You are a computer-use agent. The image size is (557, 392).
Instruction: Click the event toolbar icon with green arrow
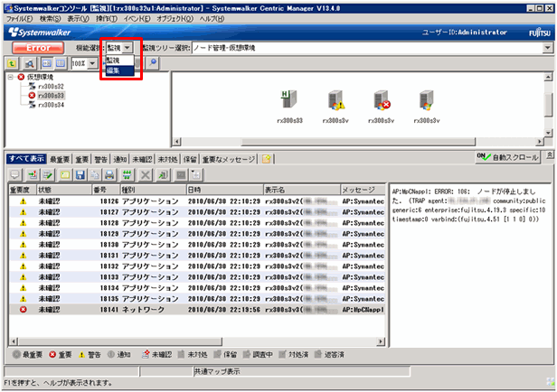click(x=33, y=174)
